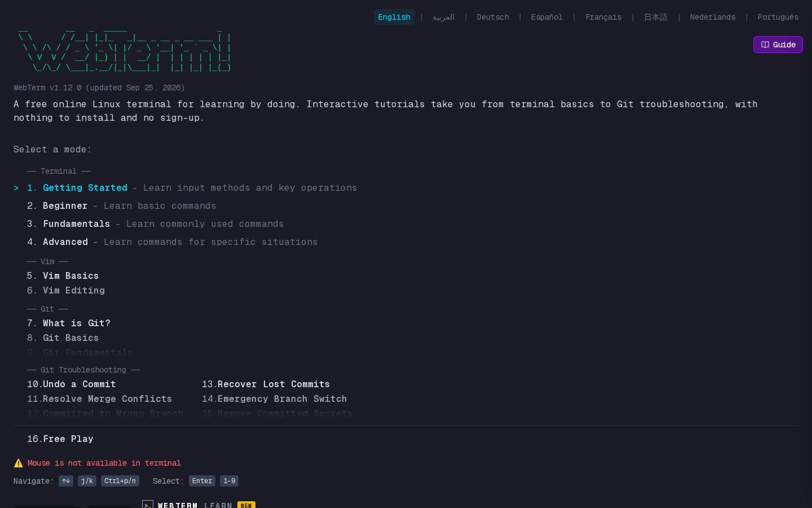
Task: Switch language to Français
Action: [603, 17]
